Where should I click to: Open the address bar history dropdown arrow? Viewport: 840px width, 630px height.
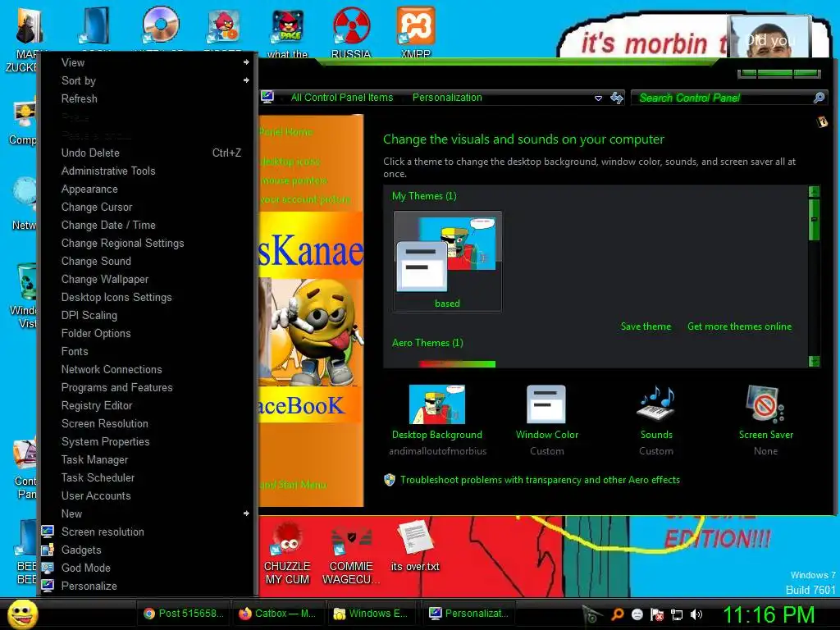click(598, 98)
